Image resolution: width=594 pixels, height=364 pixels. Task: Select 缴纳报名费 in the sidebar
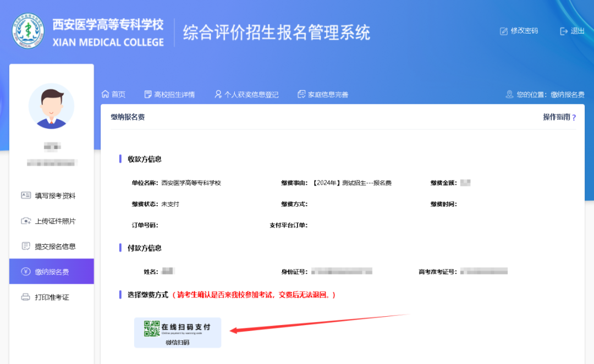click(52, 272)
